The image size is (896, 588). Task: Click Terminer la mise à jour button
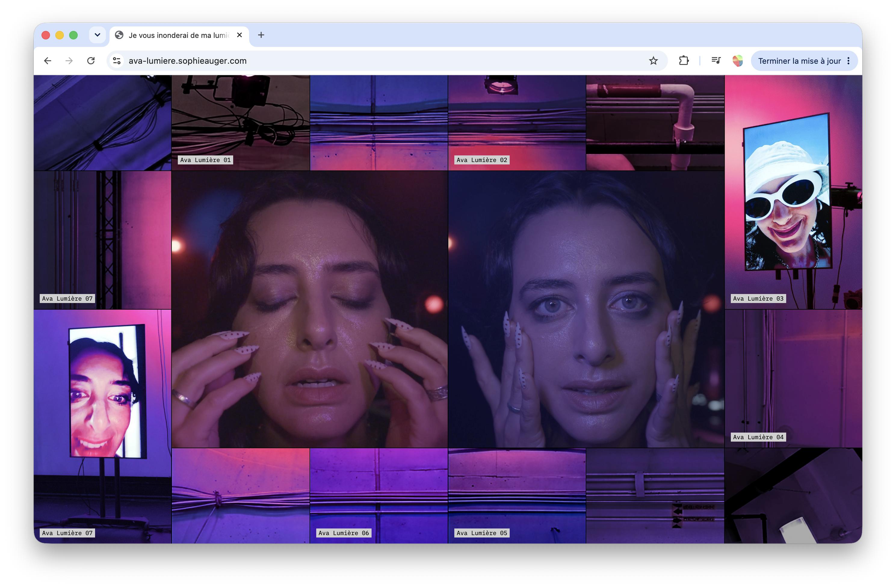tap(799, 60)
